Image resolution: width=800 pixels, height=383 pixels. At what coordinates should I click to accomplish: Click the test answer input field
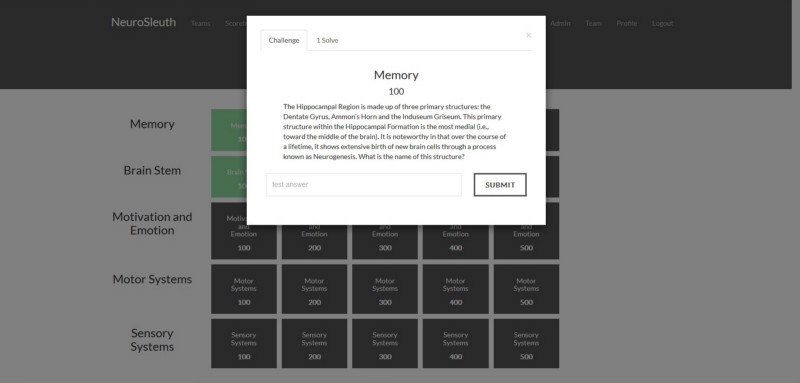pos(363,185)
